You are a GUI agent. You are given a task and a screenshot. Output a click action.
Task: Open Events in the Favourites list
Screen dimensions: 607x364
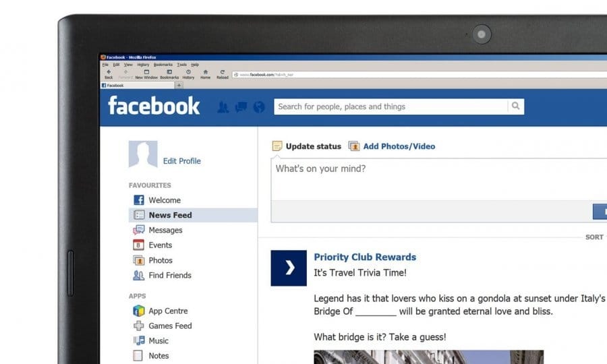pyautogui.click(x=160, y=245)
